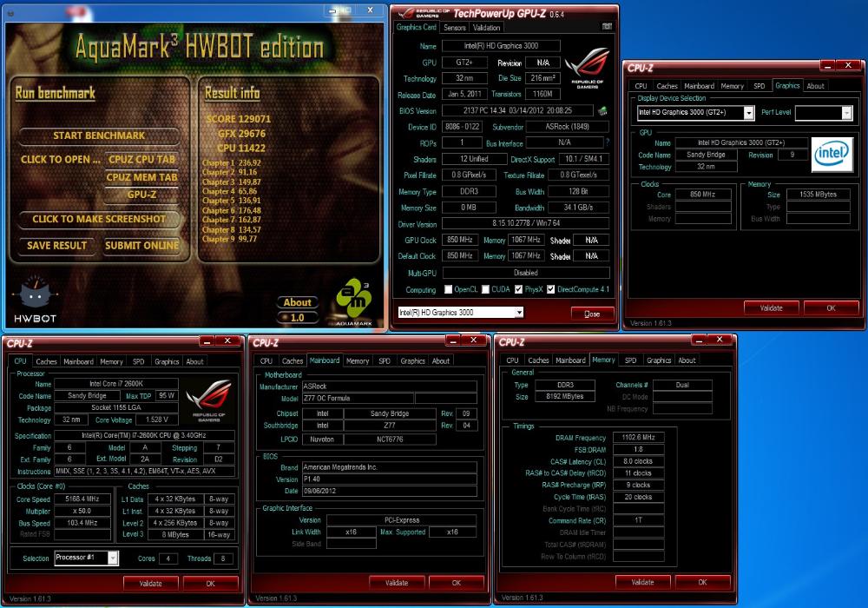Switch to the Validation tab in GPU-Z

coord(486,28)
